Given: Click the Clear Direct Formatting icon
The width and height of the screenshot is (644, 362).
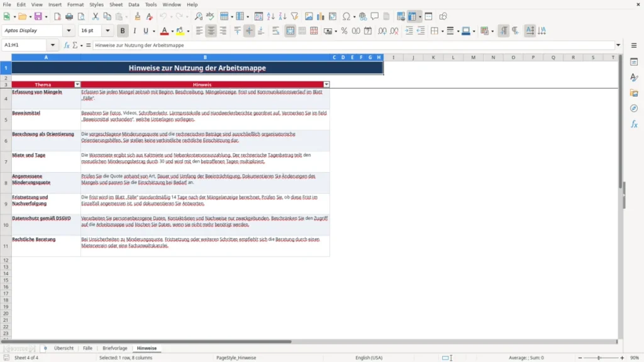Looking at the screenshot, I should pos(150,16).
